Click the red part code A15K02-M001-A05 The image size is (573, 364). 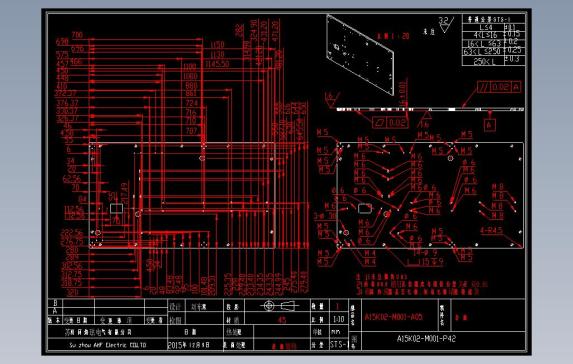(394, 317)
